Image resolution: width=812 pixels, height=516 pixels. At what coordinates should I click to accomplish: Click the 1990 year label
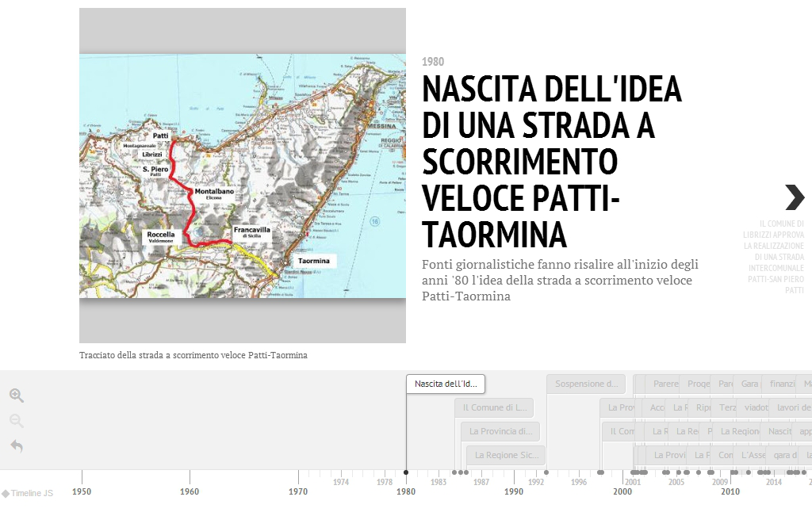(514, 491)
